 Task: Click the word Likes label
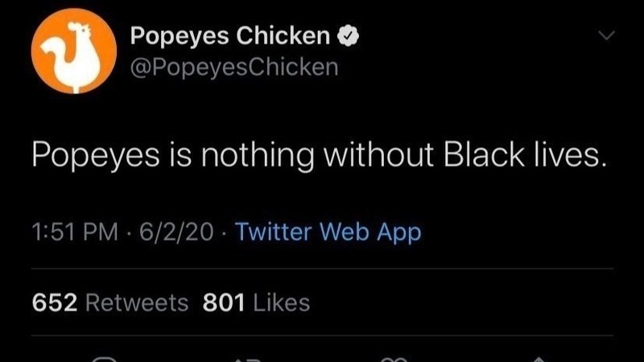pyautogui.click(x=282, y=303)
